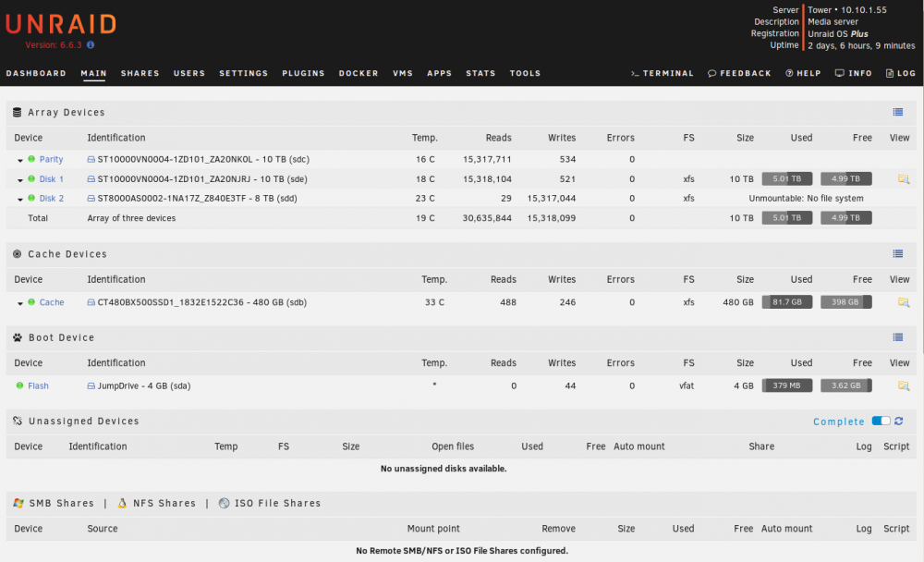
Task: Click the NFS Shares Linux icon
Action: (x=122, y=503)
